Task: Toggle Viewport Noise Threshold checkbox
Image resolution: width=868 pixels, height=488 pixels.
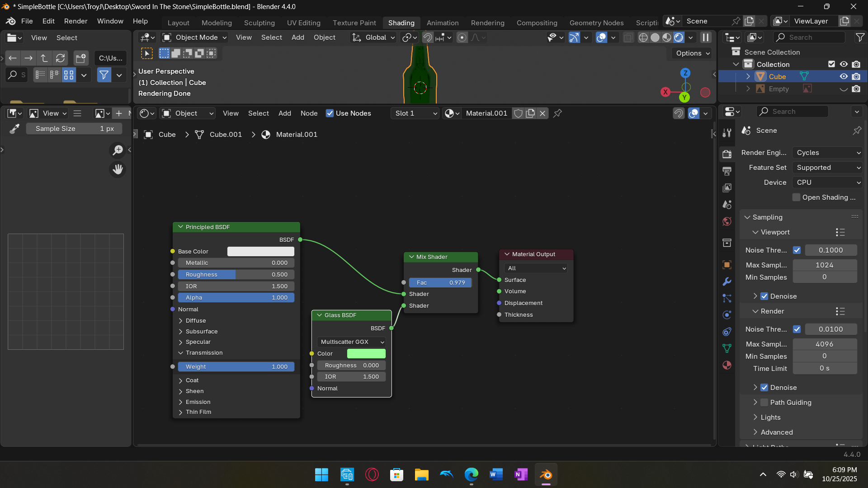Action: pyautogui.click(x=797, y=250)
